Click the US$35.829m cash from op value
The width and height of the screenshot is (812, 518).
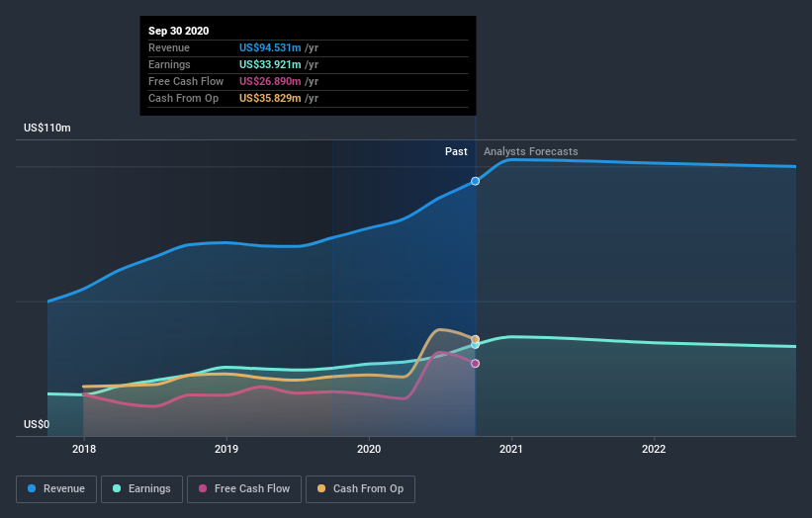(270, 98)
